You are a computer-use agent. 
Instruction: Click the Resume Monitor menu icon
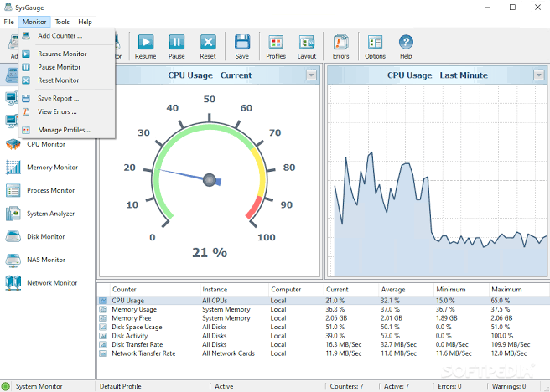(x=26, y=54)
